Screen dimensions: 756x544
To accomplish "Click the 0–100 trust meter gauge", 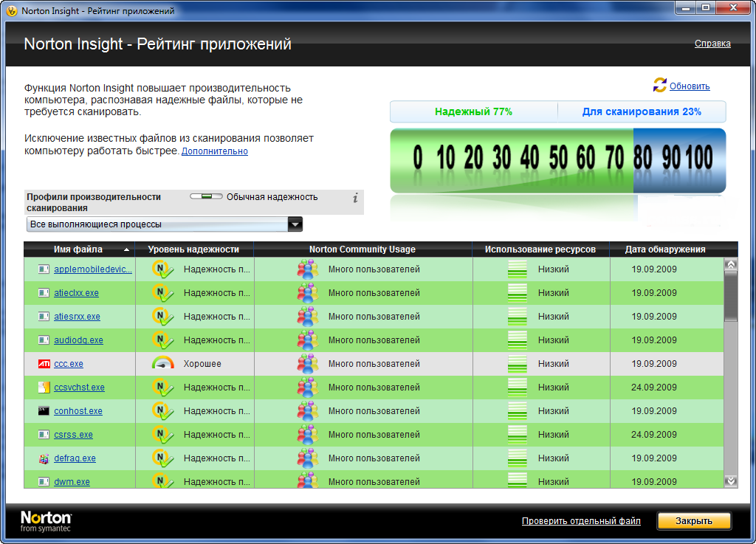I will [557, 159].
